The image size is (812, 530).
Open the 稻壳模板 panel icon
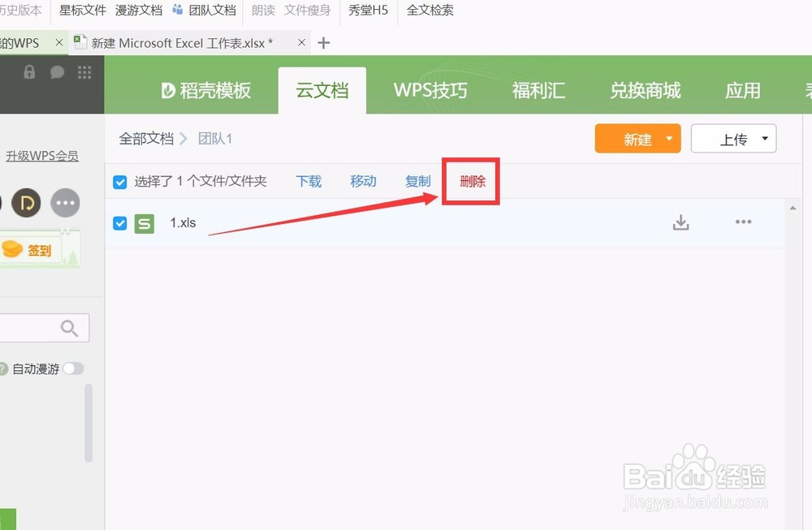(x=168, y=90)
